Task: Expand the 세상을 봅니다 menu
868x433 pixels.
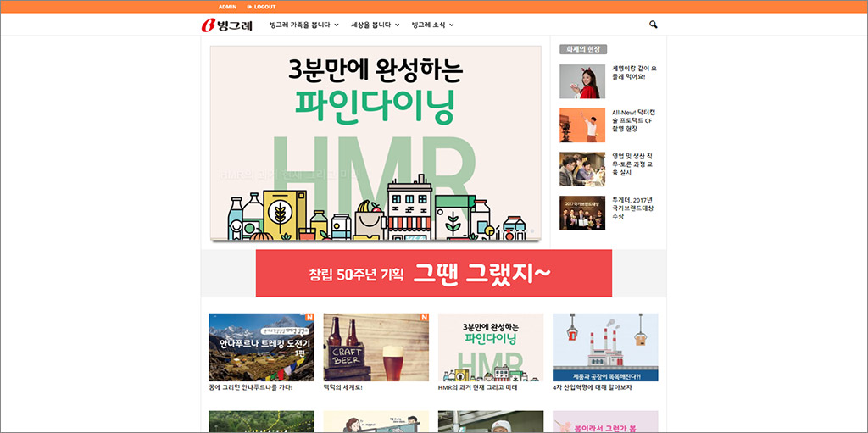Action: pyautogui.click(x=375, y=25)
